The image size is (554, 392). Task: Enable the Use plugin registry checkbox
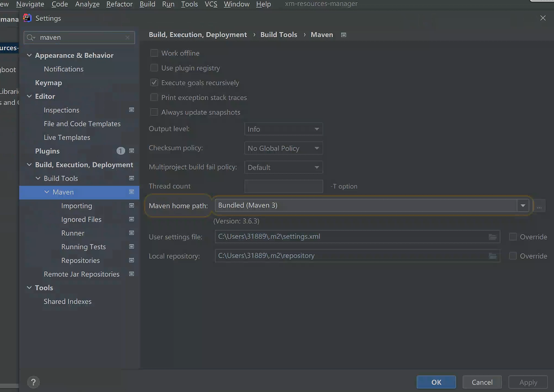tap(154, 68)
